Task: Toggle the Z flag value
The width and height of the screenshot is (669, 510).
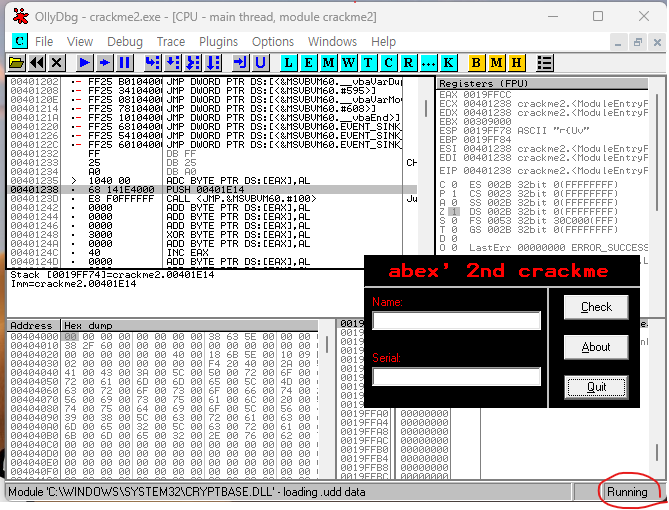Action: click(454, 212)
